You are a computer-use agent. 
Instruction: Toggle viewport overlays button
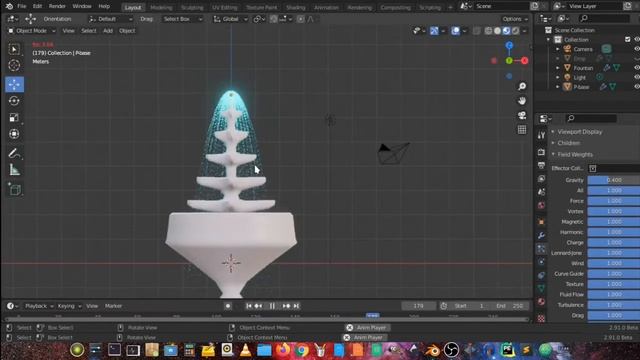[x=456, y=31]
